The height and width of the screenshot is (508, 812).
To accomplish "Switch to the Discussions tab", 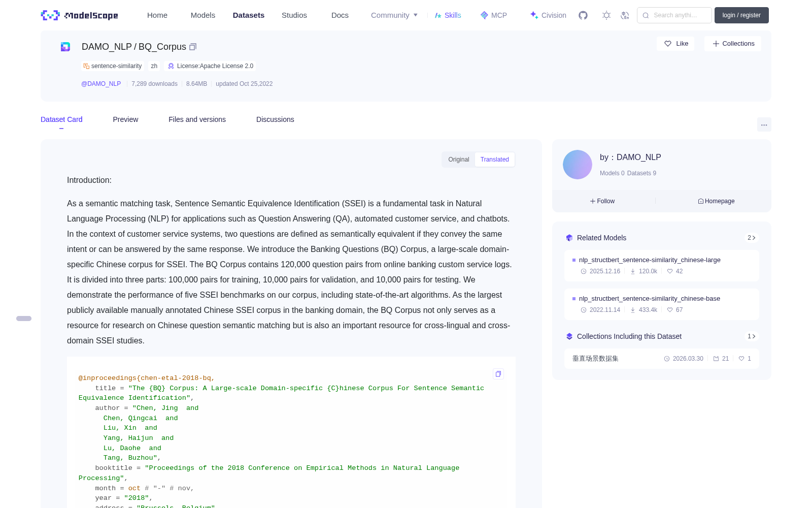I will tap(275, 119).
